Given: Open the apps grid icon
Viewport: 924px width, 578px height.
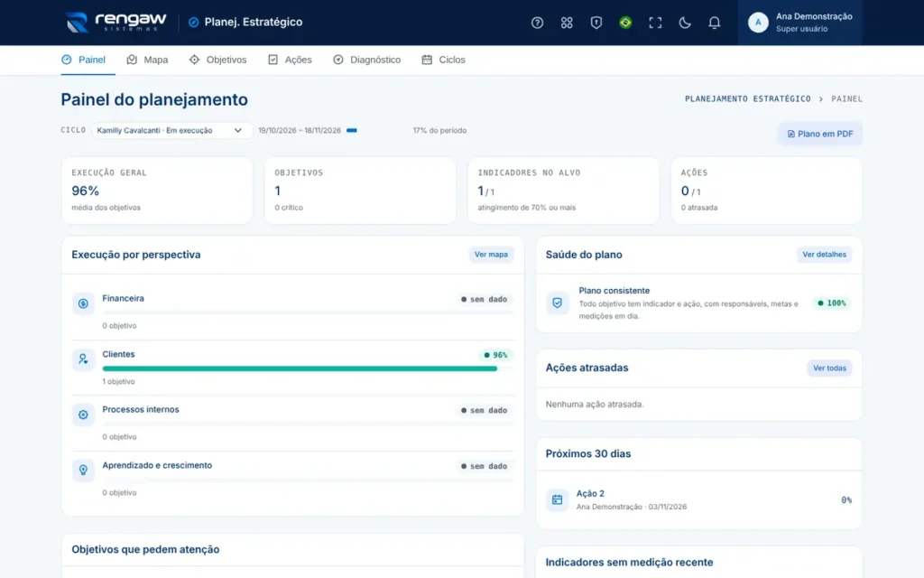Looking at the screenshot, I should [567, 23].
